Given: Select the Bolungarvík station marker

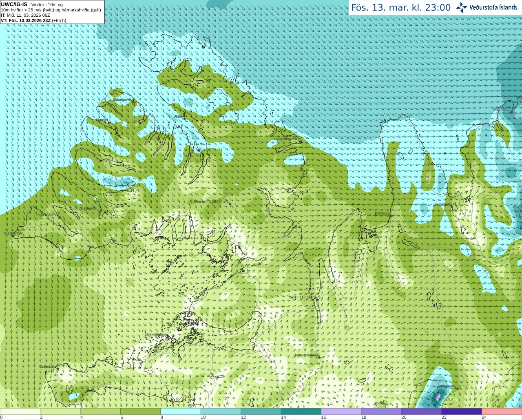Looking at the screenshot, I should [x=133, y=102].
